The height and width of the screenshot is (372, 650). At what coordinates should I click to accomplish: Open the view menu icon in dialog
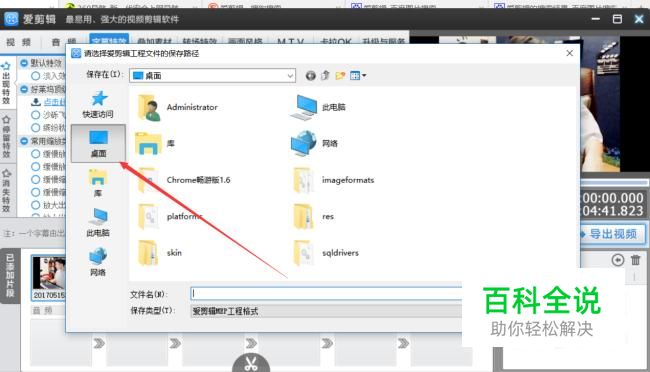pyautogui.click(x=358, y=75)
